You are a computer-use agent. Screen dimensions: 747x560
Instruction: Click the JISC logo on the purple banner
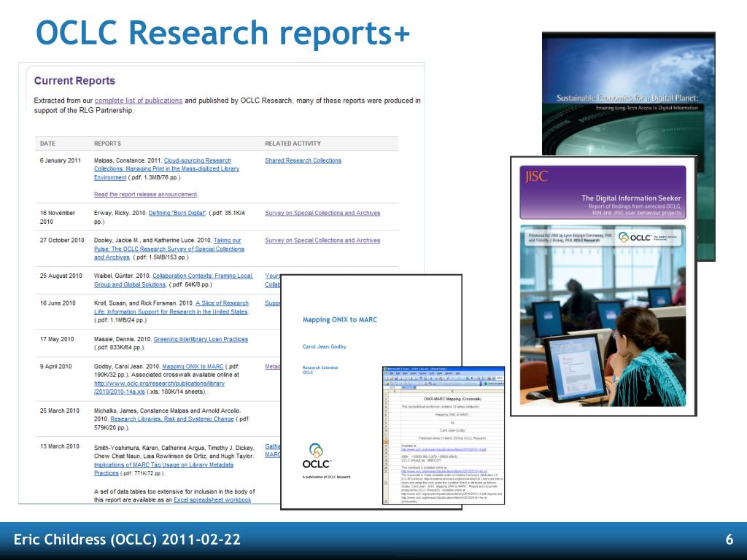(x=536, y=176)
